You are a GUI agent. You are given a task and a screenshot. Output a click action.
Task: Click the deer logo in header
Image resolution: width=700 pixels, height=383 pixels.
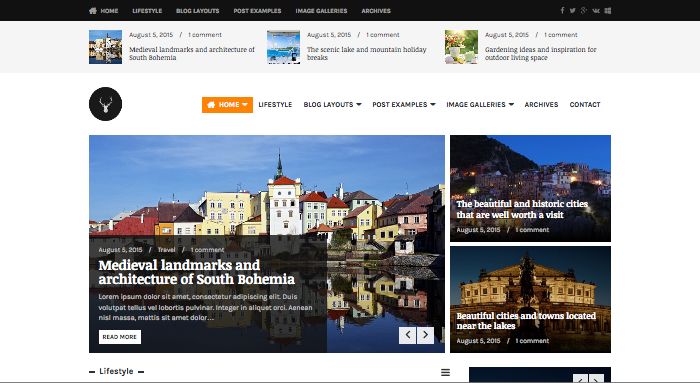105,104
